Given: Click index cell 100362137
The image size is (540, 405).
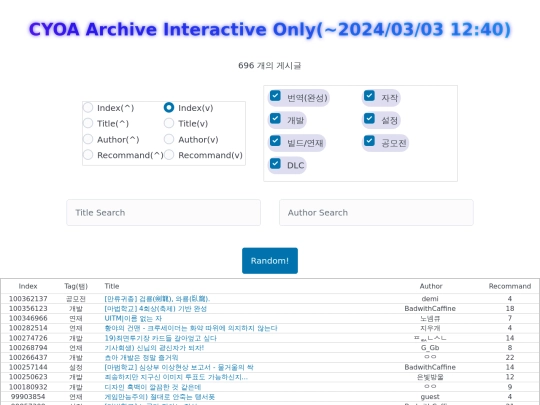Looking at the screenshot, I should [x=28, y=299].
